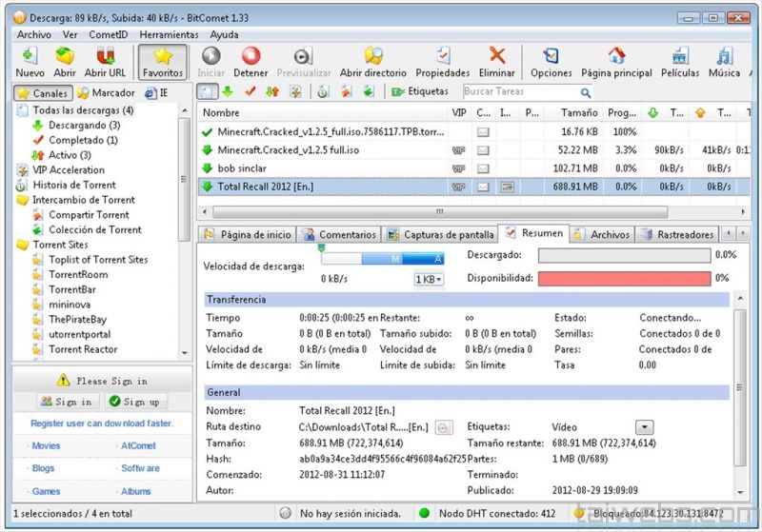Open Propiedades of selected torrent
Viewport: 762px width, 532px height.
coord(443,61)
